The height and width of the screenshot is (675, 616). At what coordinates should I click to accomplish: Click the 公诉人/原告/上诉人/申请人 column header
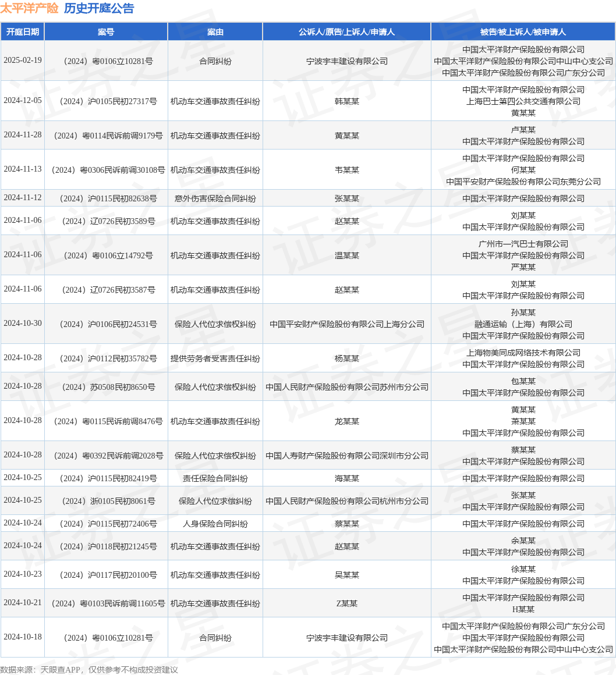pyautogui.click(x=347, y=32)
